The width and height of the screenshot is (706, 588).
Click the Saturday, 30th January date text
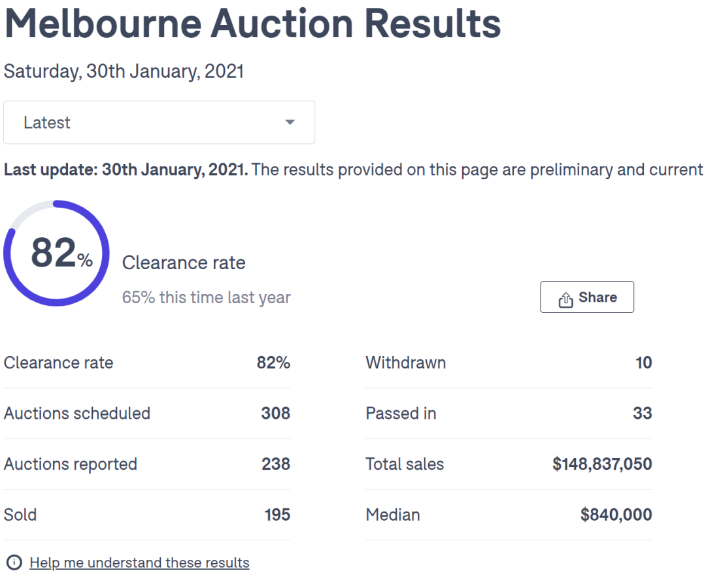124,71
